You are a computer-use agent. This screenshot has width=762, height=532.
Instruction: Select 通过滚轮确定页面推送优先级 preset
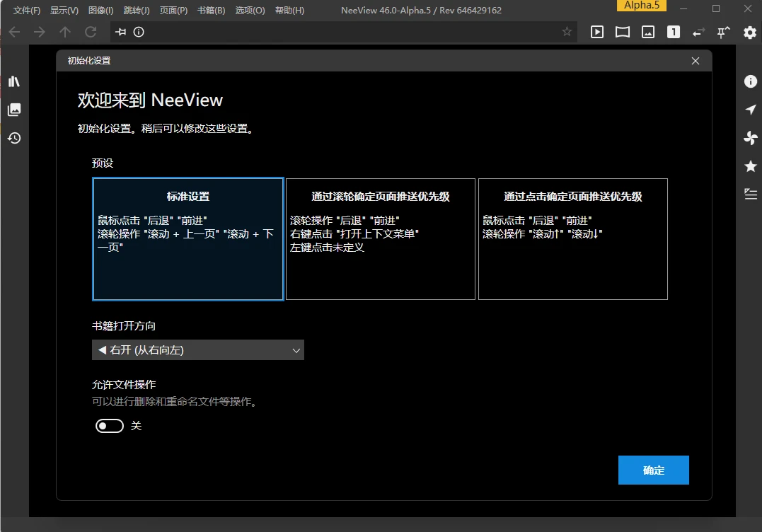pyautogui.click(x=381, y=239)
